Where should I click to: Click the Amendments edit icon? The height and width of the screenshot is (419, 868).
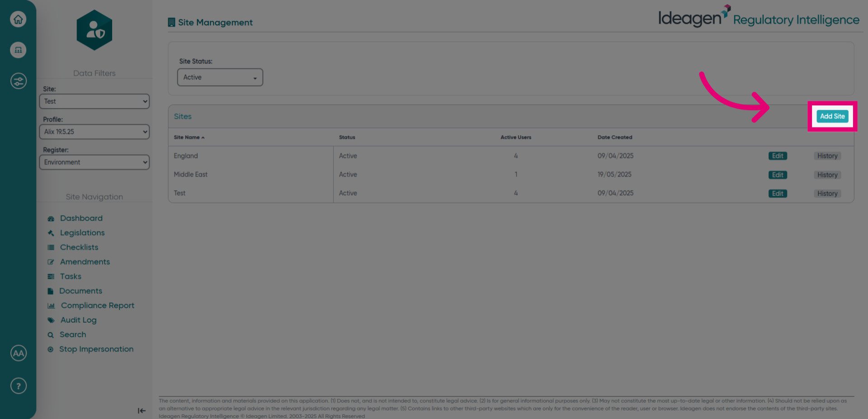click(x=51, y=262)
